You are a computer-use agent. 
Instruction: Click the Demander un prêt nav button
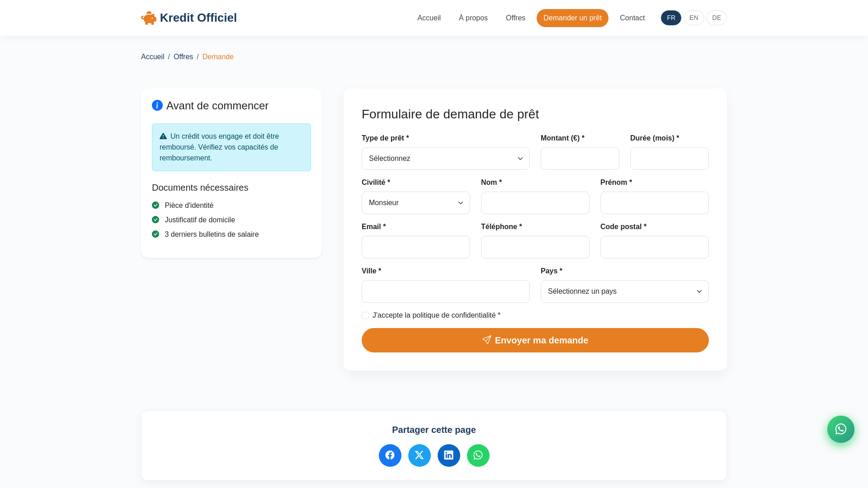click(572, 18)
